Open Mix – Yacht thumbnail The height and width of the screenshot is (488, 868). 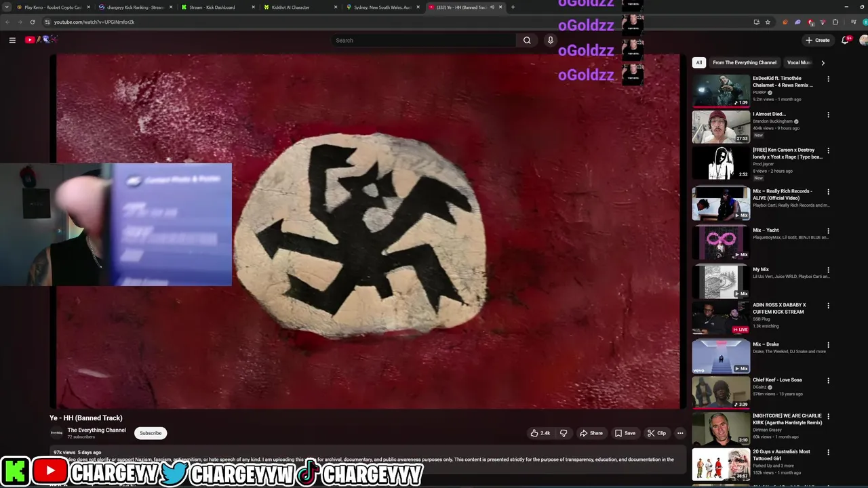point(721,242)
